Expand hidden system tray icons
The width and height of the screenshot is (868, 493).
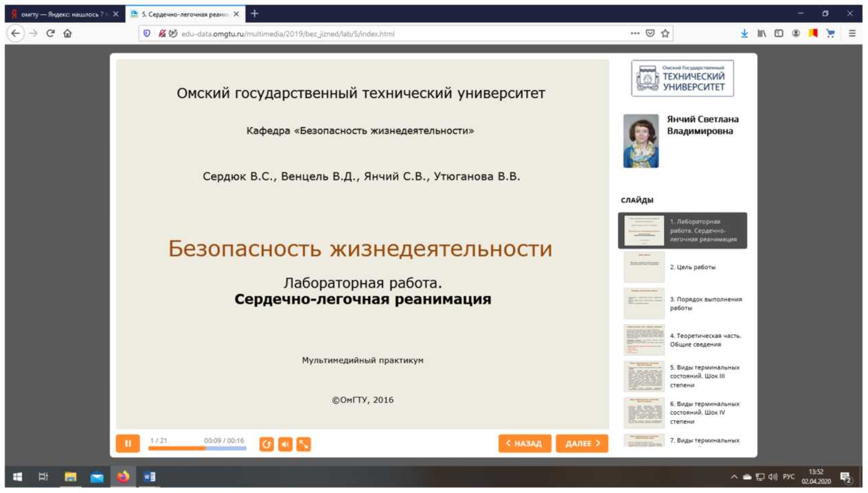pos(734,477)
